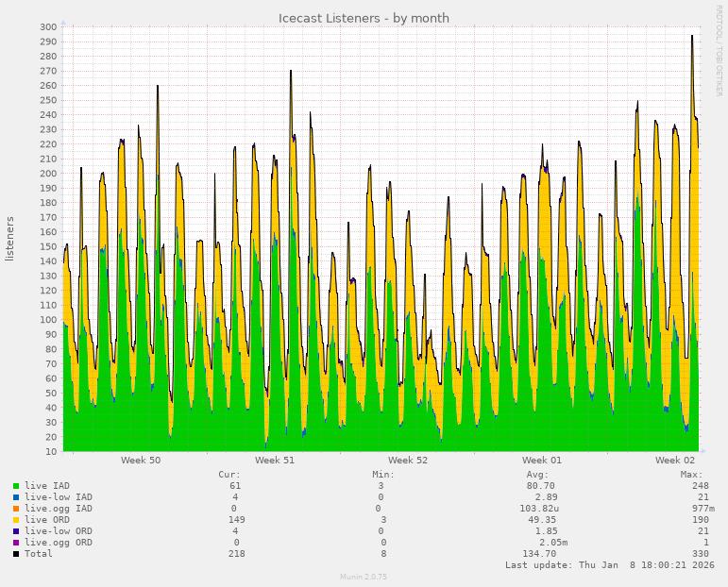Click the green live IAD legend swatch

pyautogui.click(x=16, y=486)
